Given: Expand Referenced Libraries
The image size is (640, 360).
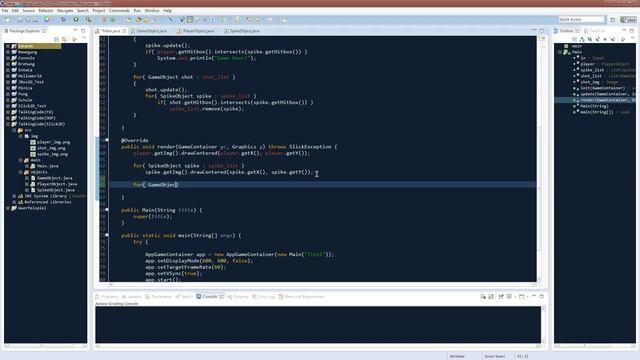Looking at the screenshot, I should pos(14,202).
